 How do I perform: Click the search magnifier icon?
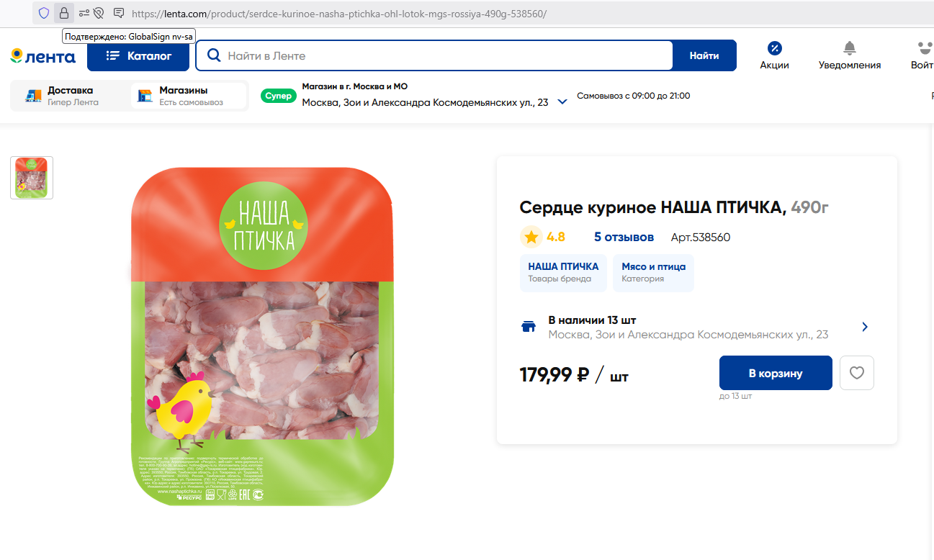click(x=213, y=55)
